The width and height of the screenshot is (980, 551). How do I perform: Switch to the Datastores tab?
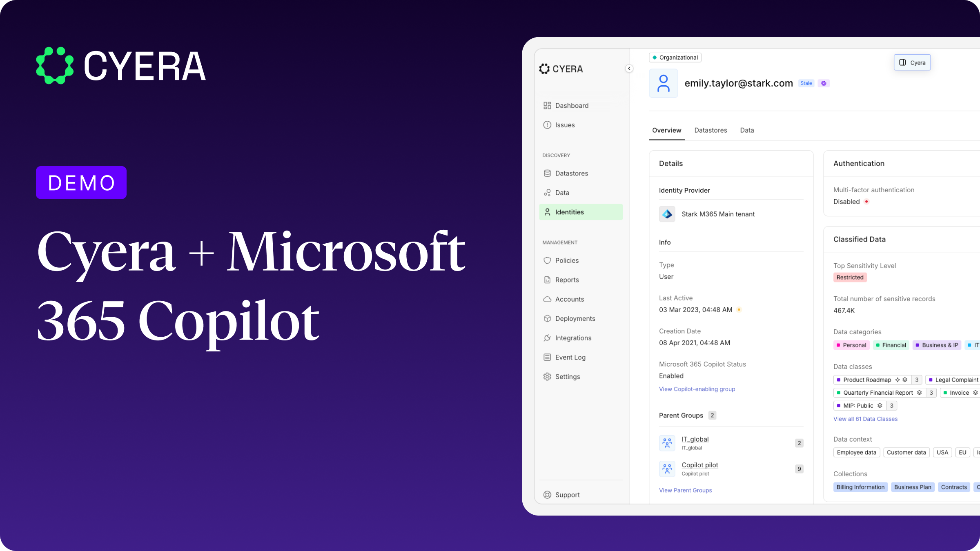tap(710, 130)
